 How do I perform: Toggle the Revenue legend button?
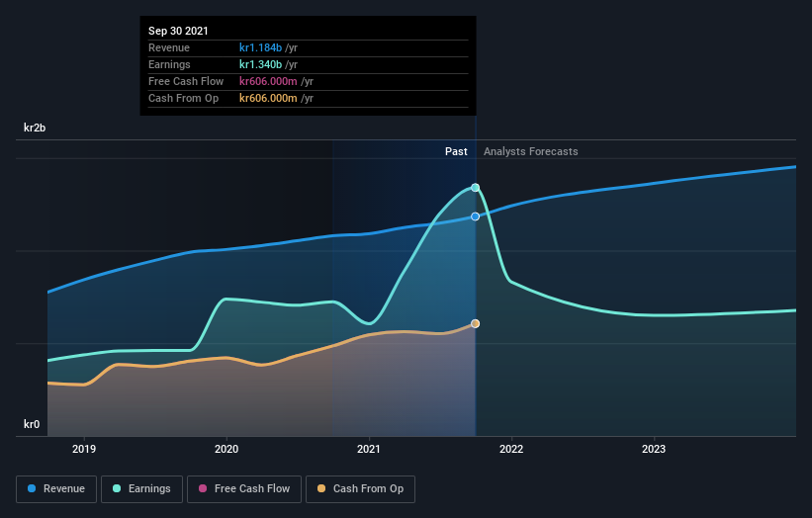56,489
